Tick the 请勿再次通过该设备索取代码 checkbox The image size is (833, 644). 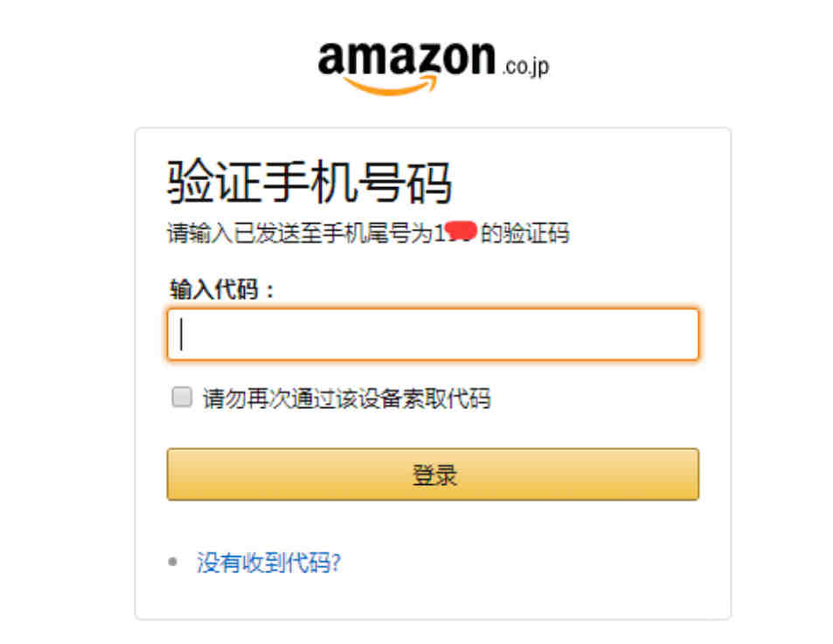point(182,397)
